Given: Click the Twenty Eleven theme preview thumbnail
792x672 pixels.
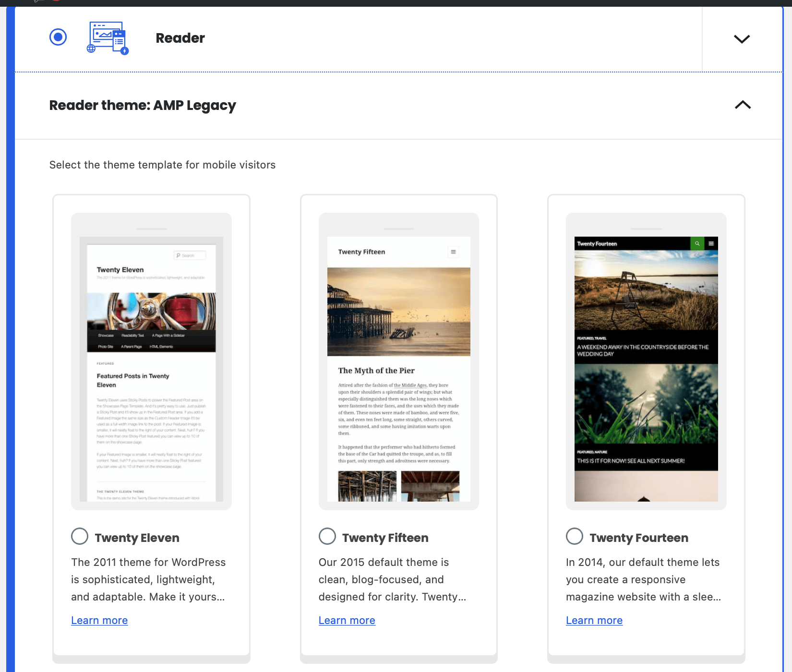Looking at the screenshot, I should click(x=151, y=361).
